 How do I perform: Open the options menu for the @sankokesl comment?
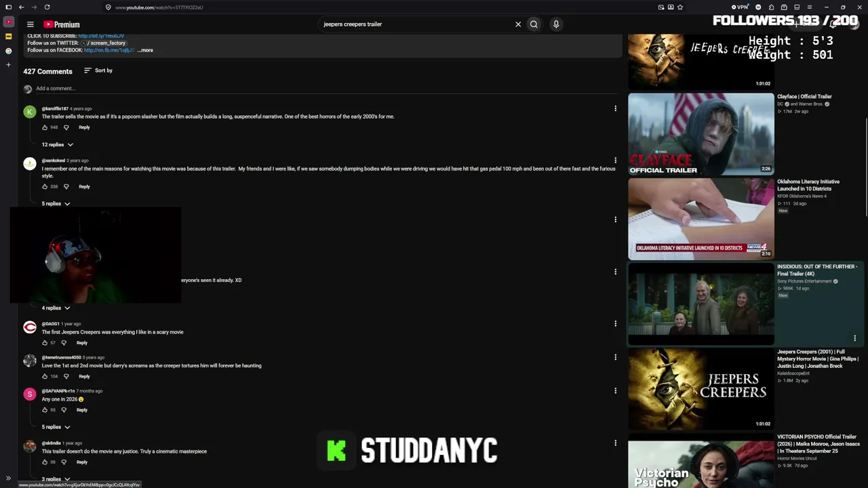click(615, 161)
